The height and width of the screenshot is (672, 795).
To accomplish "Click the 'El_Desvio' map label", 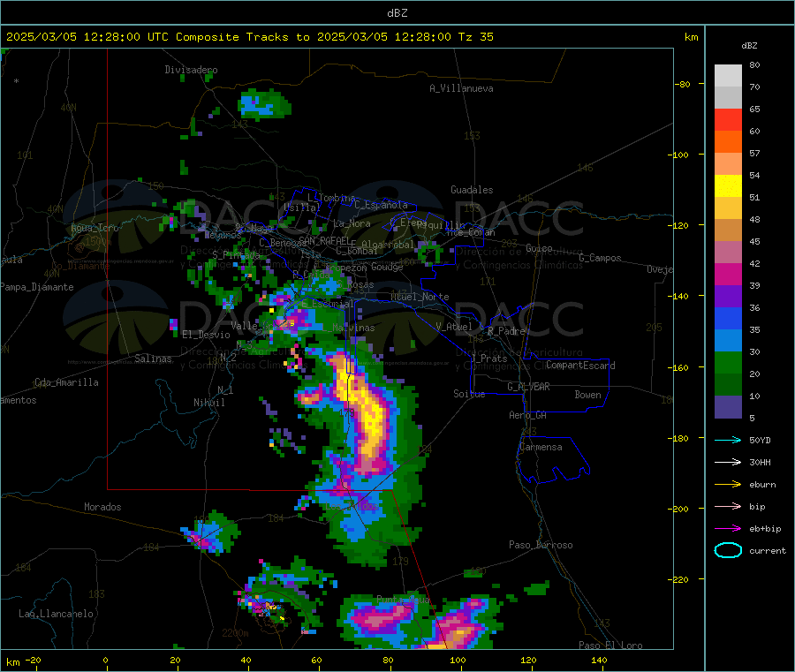I will coord(206,335).
